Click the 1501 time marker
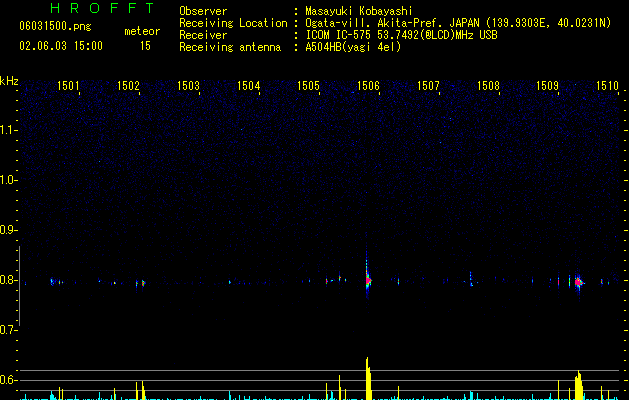The width and height of the screenshot is (629, 400). point(68,86)
